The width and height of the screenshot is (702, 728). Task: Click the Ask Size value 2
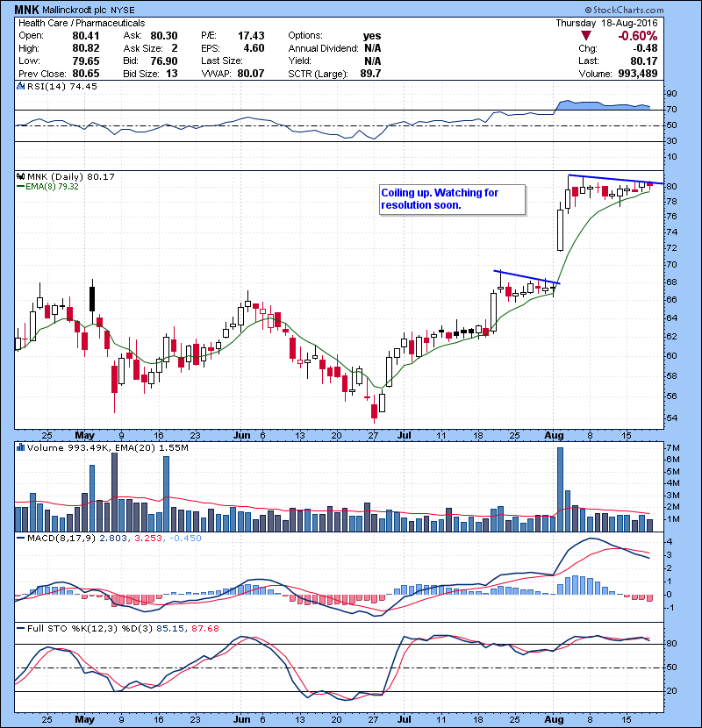click(175, 48)
